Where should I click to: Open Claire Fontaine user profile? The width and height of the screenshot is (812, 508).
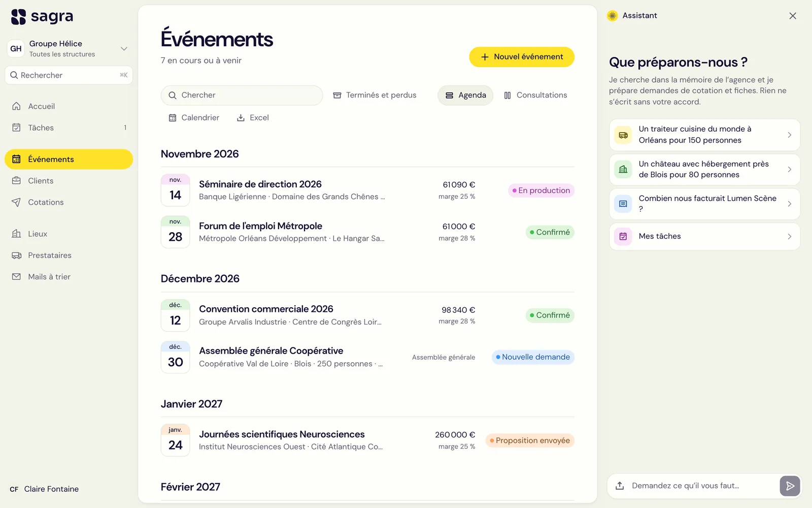45,489
